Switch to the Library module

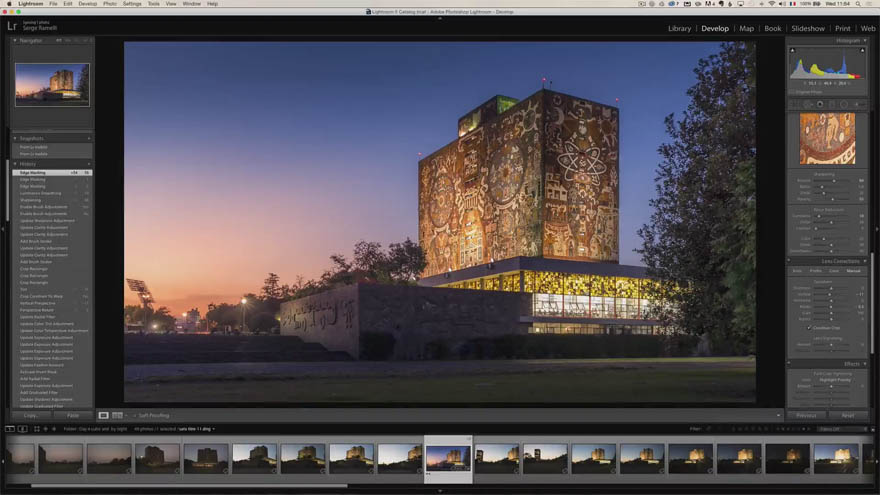pyautogui.click(x=679, y=28)
